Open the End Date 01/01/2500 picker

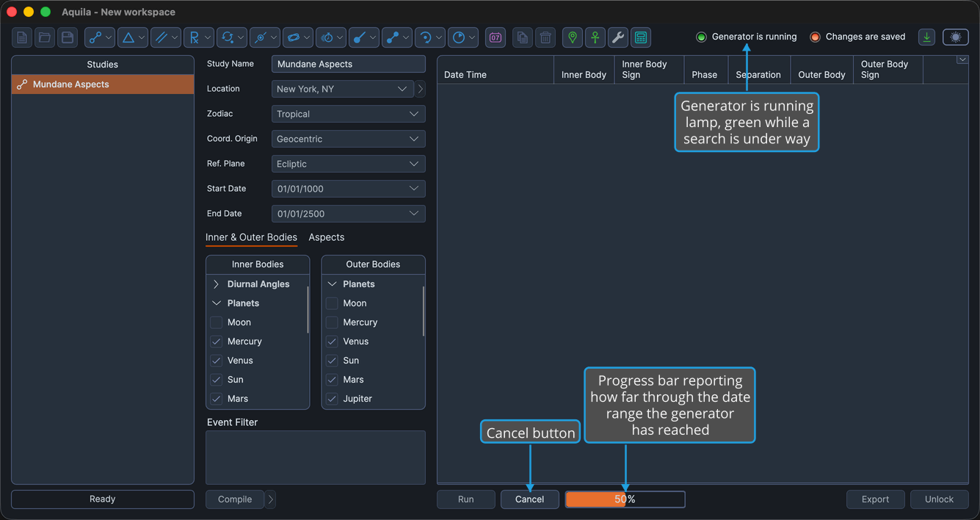[349, 214]
